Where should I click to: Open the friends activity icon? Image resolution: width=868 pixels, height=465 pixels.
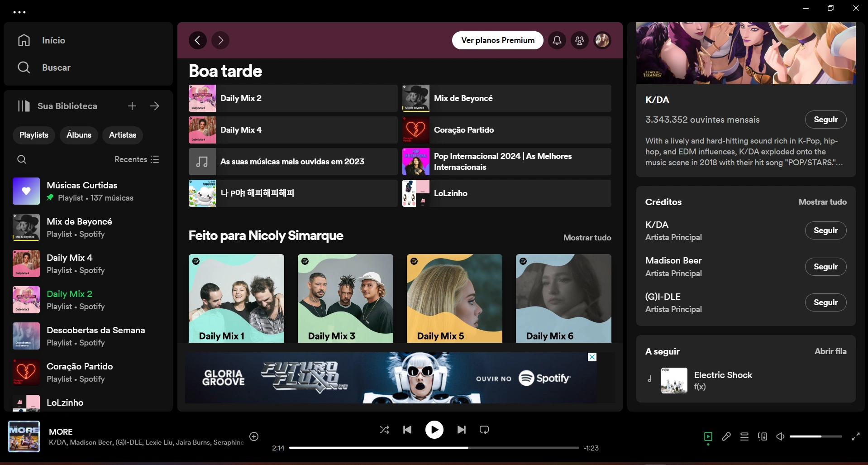tap(580, 40)
